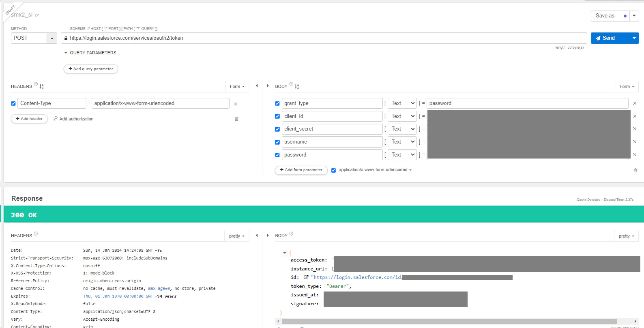Change the username Text type dropdown

tap(402, 142)
